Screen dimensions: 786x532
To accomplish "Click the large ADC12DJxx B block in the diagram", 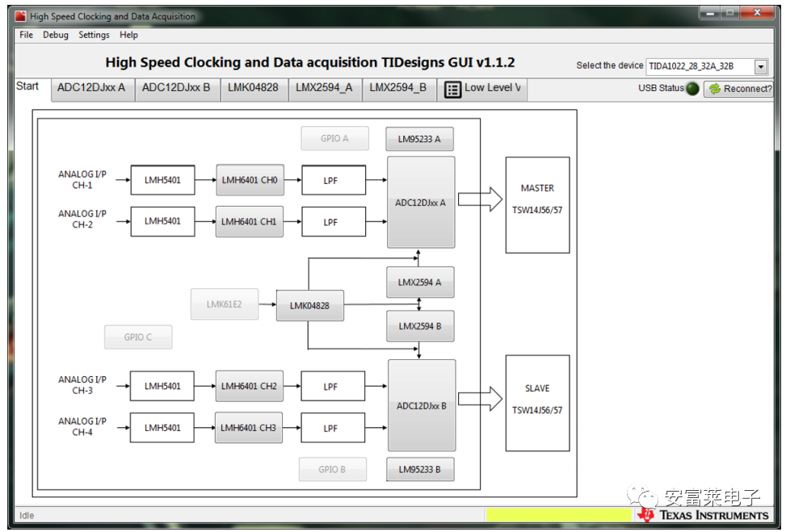I will (422, 405).
